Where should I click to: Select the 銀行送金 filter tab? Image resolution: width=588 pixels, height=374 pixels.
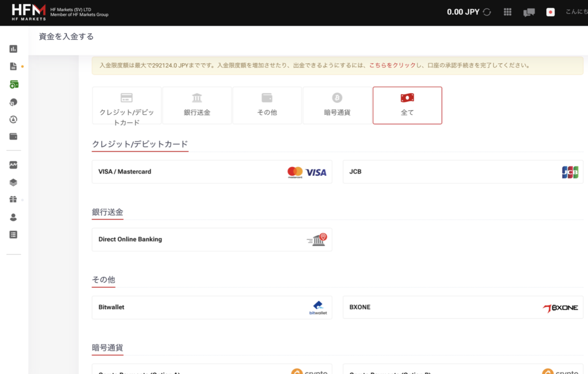click(197, 105)
